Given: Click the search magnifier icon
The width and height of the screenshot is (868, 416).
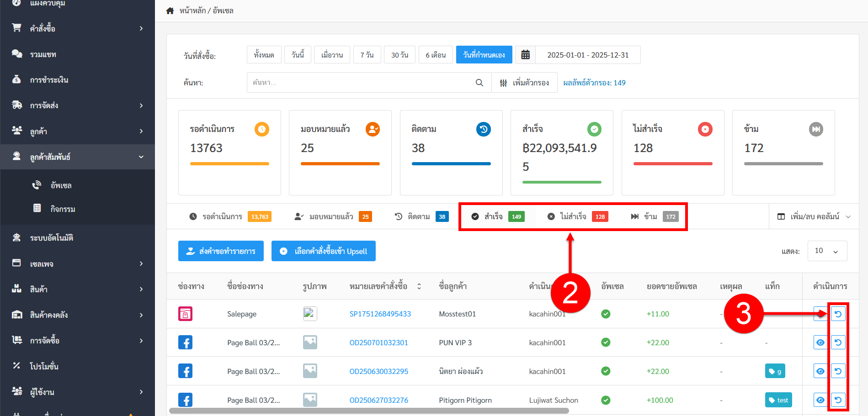Looking at the screenshot, I should point(479,83).
